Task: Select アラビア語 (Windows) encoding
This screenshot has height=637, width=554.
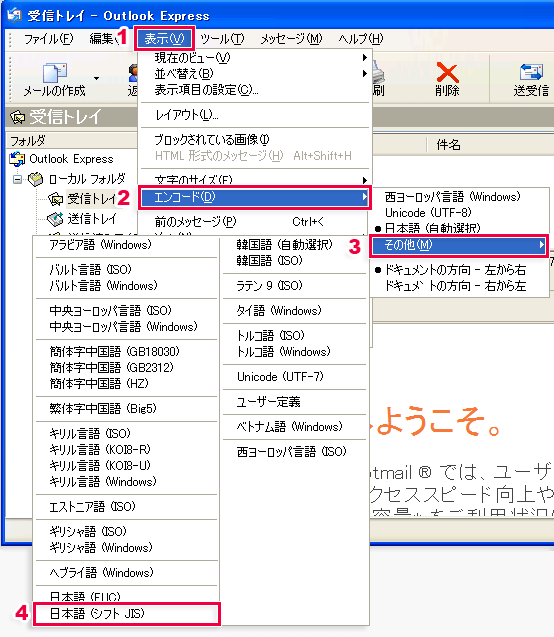Action: click(x=127, y=245)
